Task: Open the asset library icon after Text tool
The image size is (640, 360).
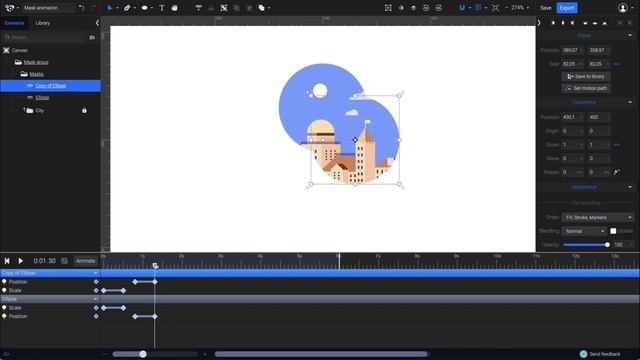Action: (x=174, y=8)
